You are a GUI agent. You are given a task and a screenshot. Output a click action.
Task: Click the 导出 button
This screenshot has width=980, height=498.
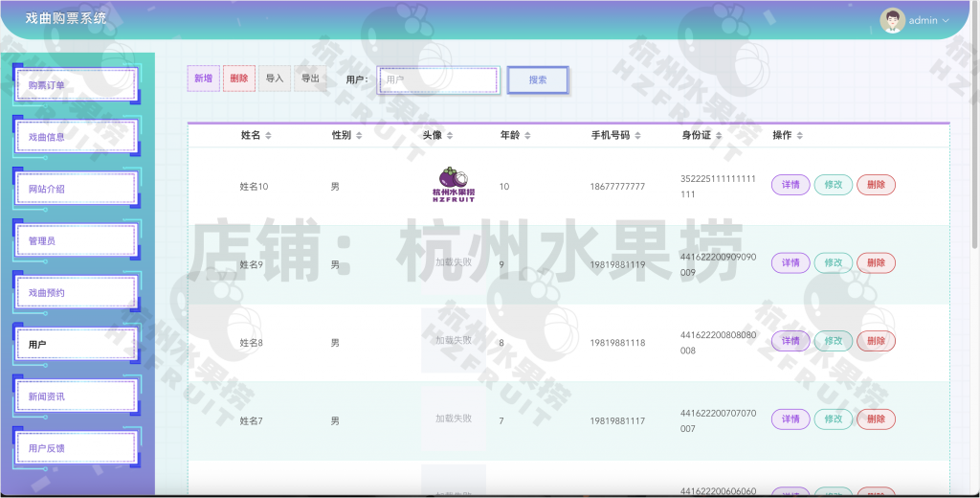(x=311, y=79)
